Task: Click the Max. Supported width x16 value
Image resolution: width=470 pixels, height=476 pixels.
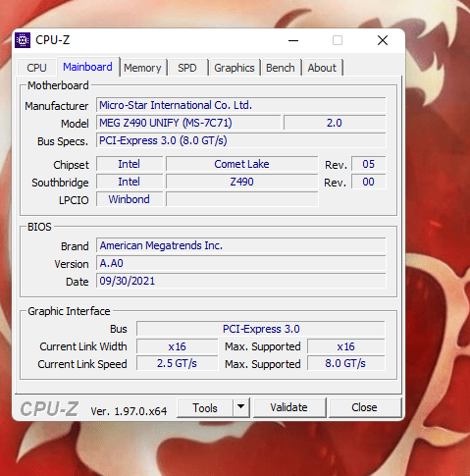Action: pos(346,346)
